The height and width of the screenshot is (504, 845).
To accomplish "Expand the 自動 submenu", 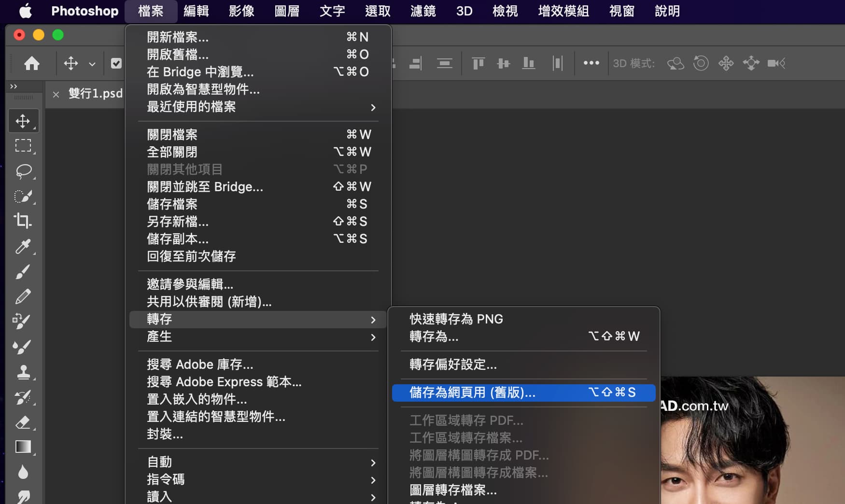I will [x=258, y=462].
